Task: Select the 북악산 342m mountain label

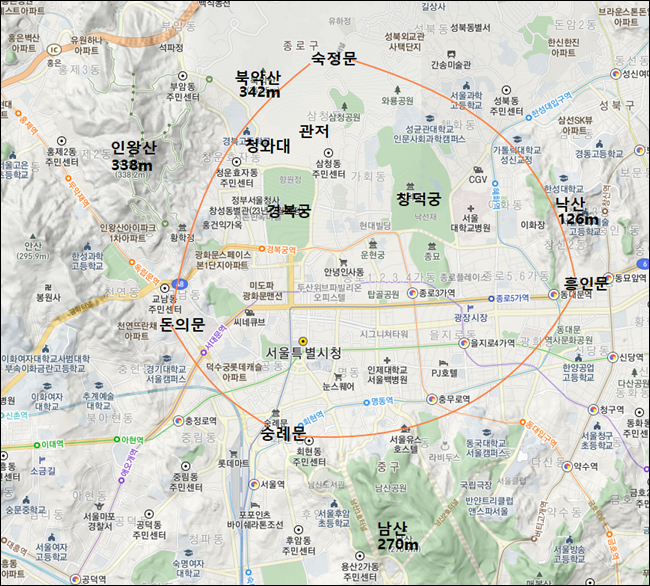Action: click(258, 84)
